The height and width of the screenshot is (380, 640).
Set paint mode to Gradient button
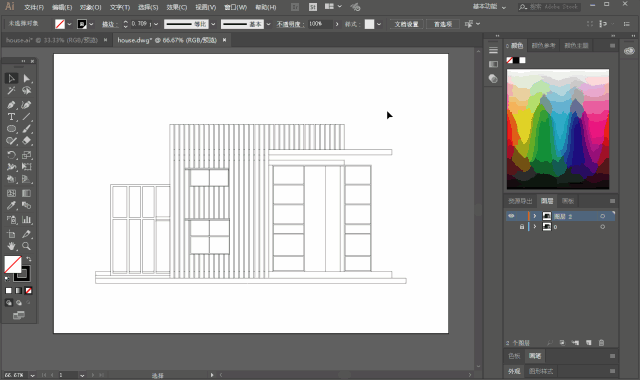tap(18, 291)
